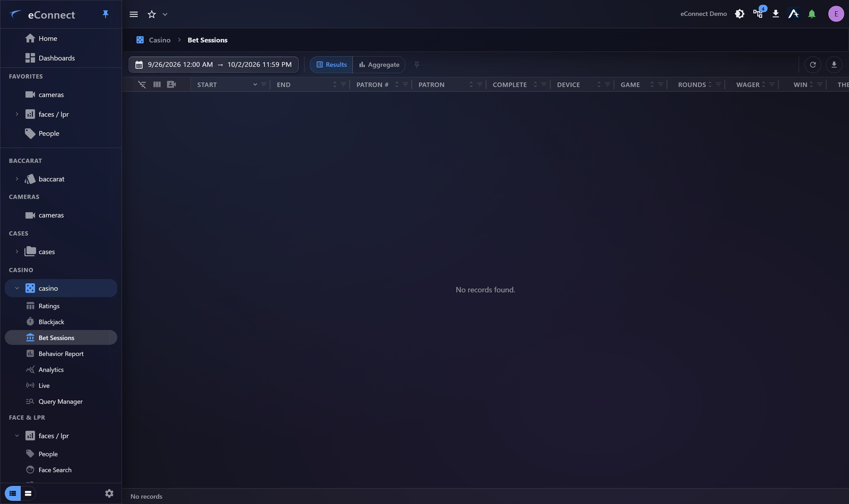The width and height of the screenshot is (849, 504).
Task: Open notifications bell icon
Action: point(812,14)
